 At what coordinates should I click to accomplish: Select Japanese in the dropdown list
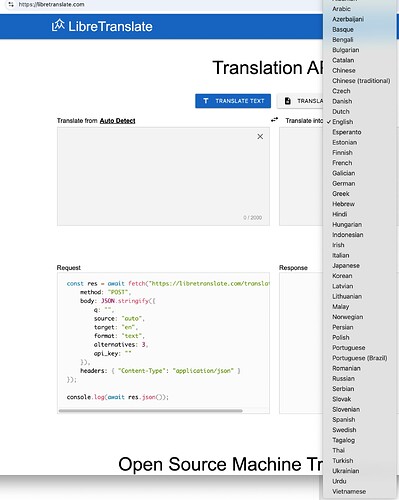click(x=346, y=265)
